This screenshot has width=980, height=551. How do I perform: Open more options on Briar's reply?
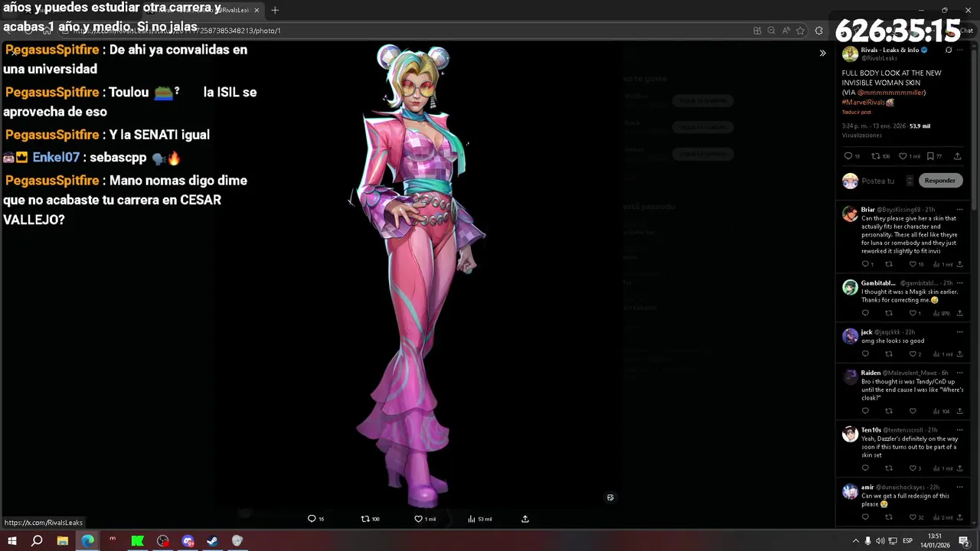click(959, 209)
